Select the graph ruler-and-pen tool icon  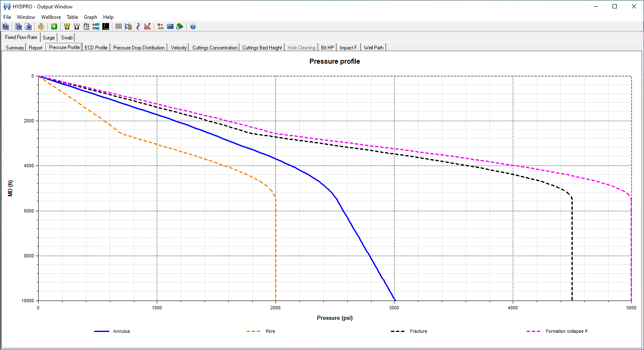pos(148,26)
